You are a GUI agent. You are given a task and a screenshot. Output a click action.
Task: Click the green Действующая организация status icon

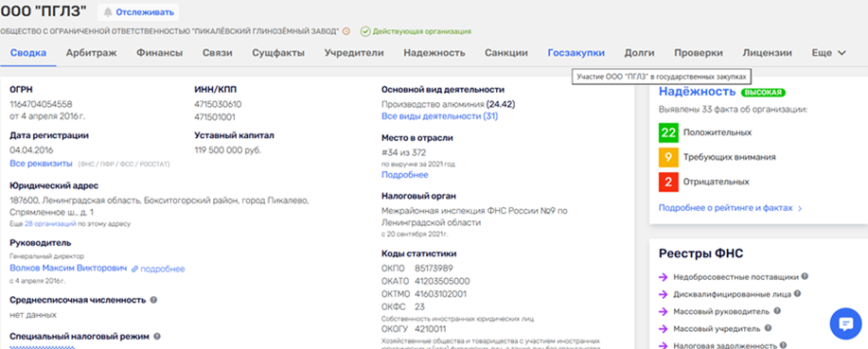pyautogui.click(x=364, y=31)
